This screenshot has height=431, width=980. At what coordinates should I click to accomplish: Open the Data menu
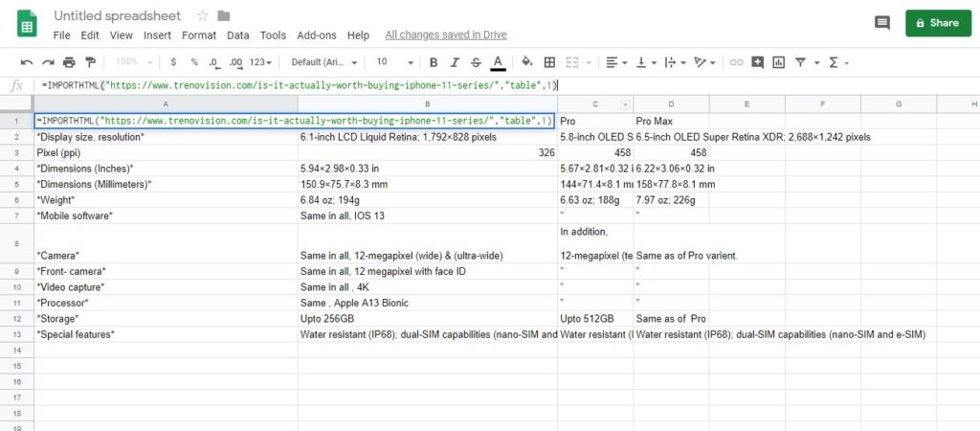coord(238,35)
